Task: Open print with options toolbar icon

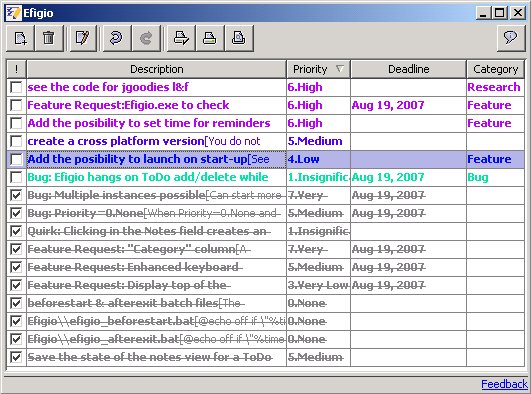Action: pyautogui.click(x=181, y=38)
